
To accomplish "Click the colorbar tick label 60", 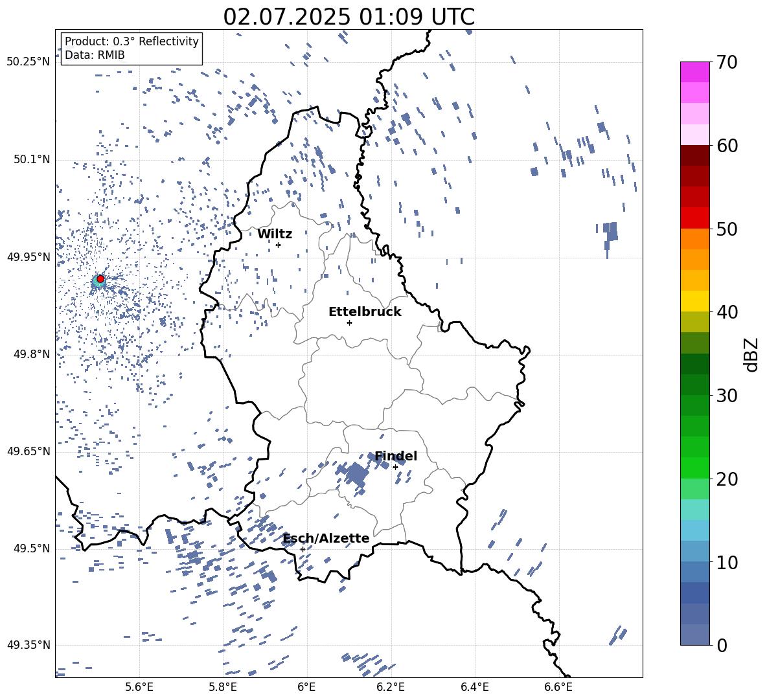I will 726,146.
